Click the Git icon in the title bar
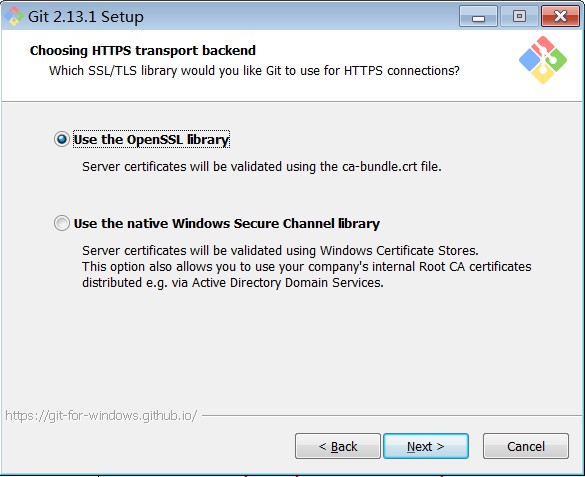Image resolution: width=585 pixels, height=477 pixels. [x=14, y=16]
